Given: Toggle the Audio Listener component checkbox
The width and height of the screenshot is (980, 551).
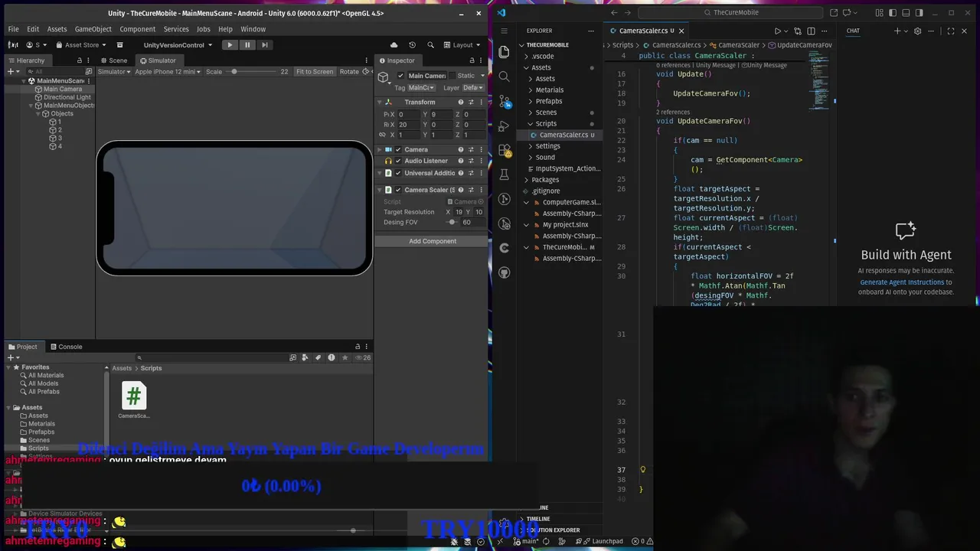Looking at the screenshot, I should (x=398, y=161).
